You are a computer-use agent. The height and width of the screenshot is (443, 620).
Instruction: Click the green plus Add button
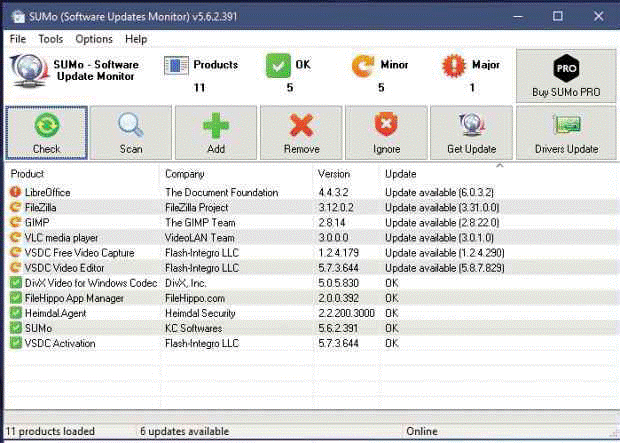(216, 133)
